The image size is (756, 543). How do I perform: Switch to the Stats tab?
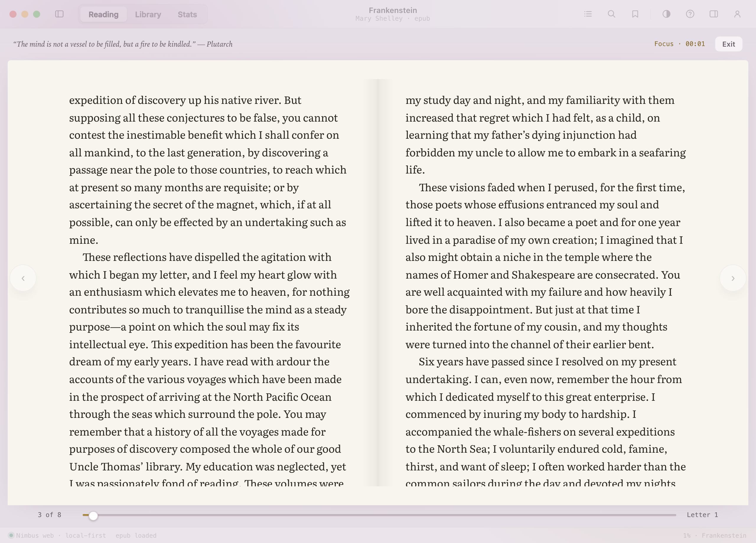tap(187, 14)
